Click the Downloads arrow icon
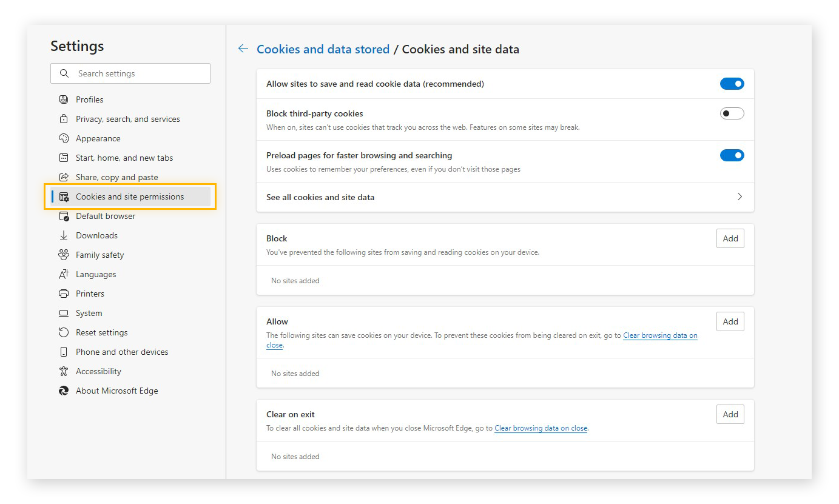This screenshot has width=839, height=504. point(63,235)
